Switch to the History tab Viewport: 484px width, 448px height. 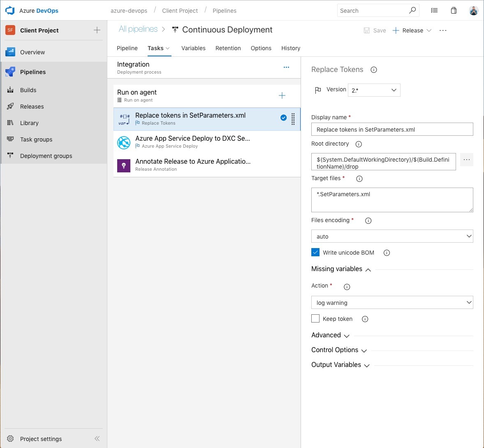coord(291,48)
